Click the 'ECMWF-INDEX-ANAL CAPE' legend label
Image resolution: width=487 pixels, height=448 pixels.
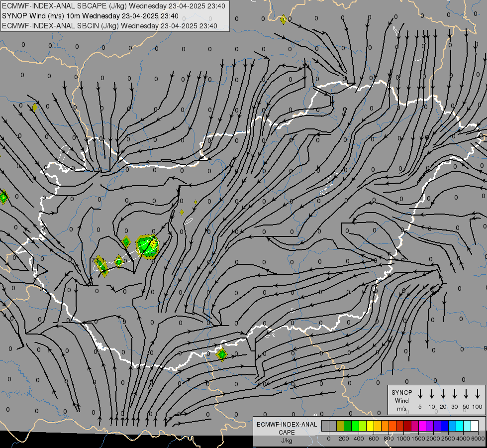(x=287, y=429)
